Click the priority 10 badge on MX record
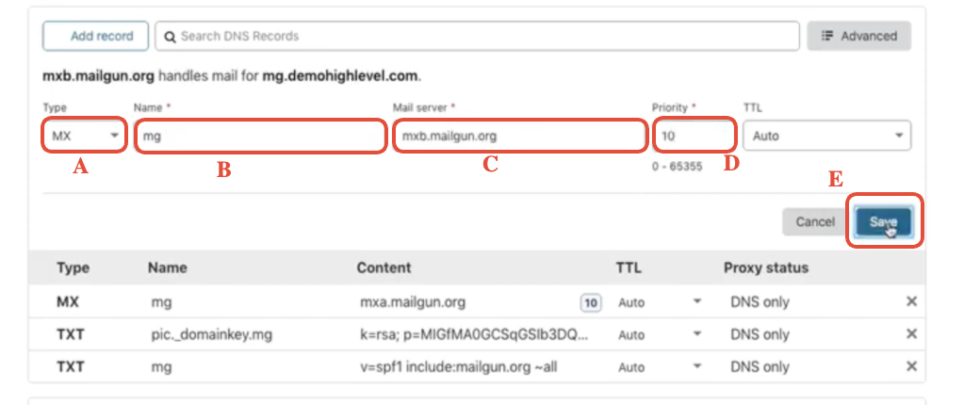The image size is (980, 405). click(591, 303)
